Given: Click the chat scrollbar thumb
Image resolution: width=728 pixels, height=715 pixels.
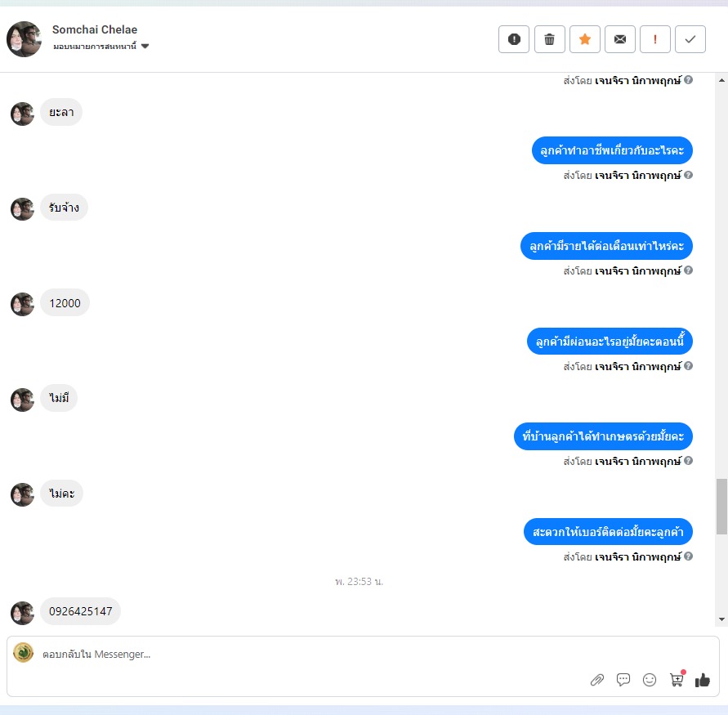Looking at the screenshot, I should [x=721, y=507].
